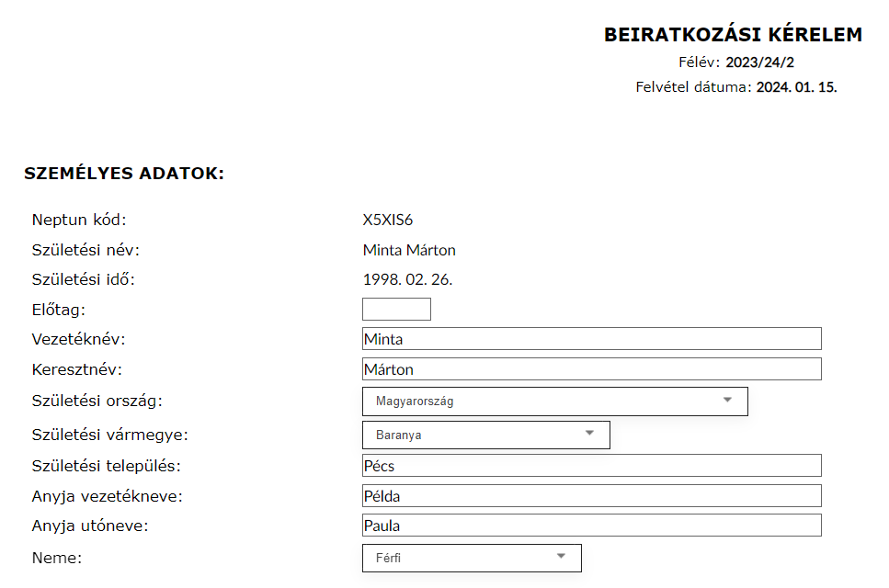The image size is (889, 588).
Task: Click the BEIRATKOZÁSI KÉRELEM title
Action: (x=733, y=35)
